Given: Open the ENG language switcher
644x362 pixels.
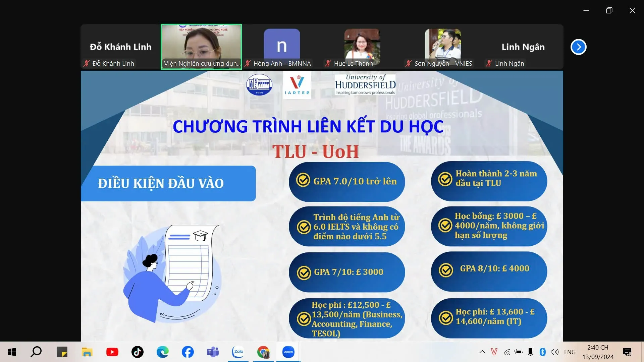Looking at the screenshot, I should click(570, 352).
